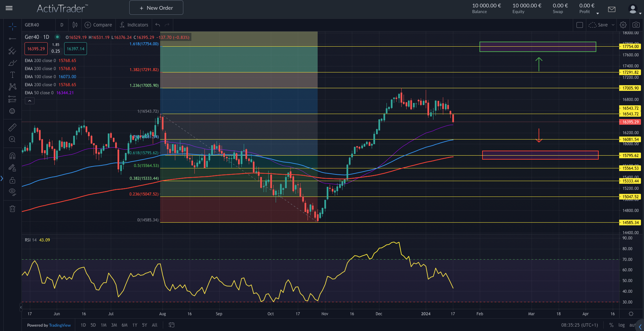This screenshot has width=644, height=331.
Task: Click the GER40 symbol search field
Action: point(38,25)
